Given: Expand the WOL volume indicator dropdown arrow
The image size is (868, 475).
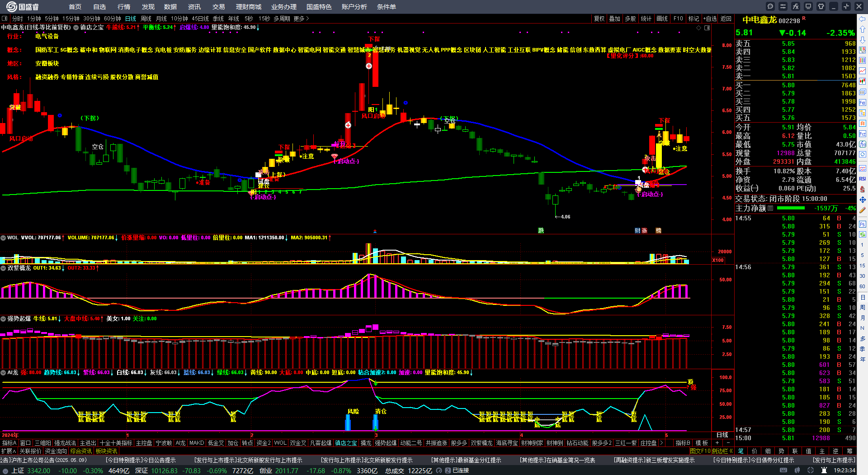Looking at the screenshot, I should (3, 237).
